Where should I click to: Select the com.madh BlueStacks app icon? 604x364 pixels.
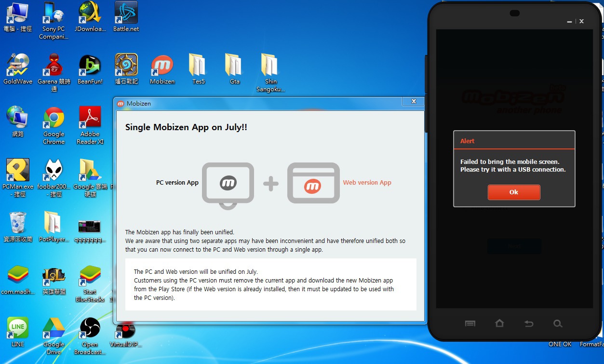pyautogui.click(x=18, y=280)
